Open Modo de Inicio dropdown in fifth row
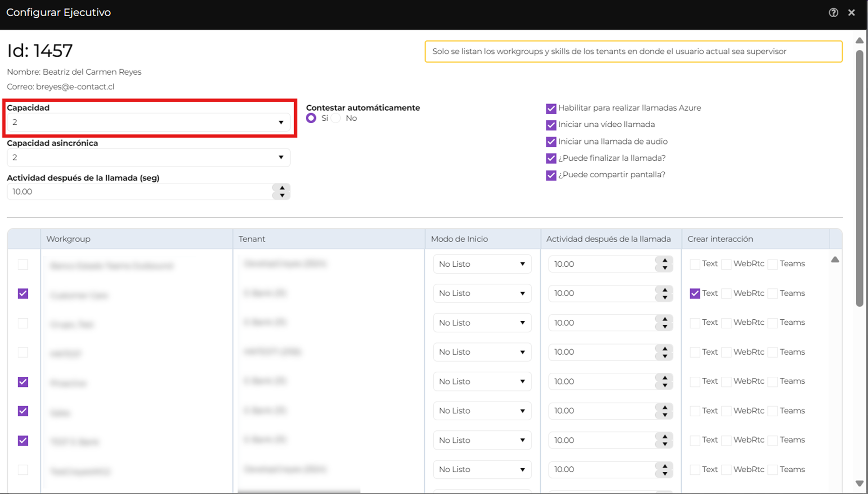The height and width of the screenshot is (494, 868). [x=482, y=381]
